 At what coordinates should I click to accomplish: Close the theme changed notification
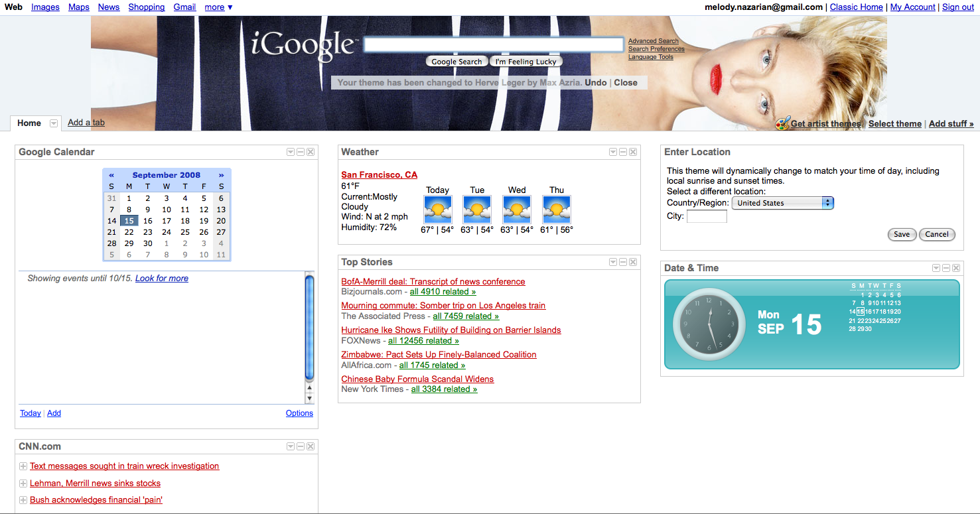pyautogui.click(x=626, y=83)
